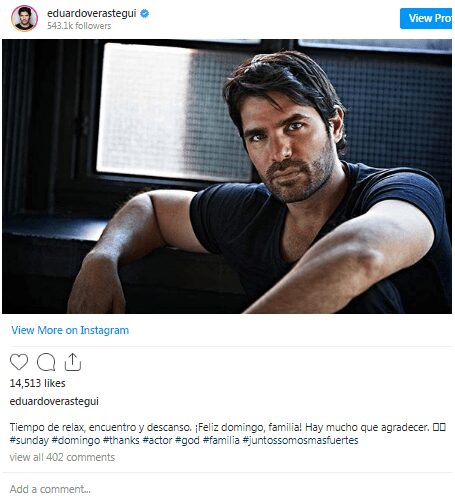The height and width of the screenshot is (502, 455).
Task: Click the View Profile button
Action: [427, 18]
